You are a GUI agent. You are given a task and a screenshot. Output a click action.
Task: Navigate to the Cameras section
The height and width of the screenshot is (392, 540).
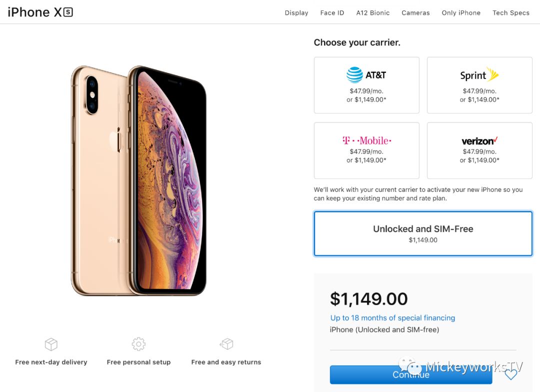(415, 12)
